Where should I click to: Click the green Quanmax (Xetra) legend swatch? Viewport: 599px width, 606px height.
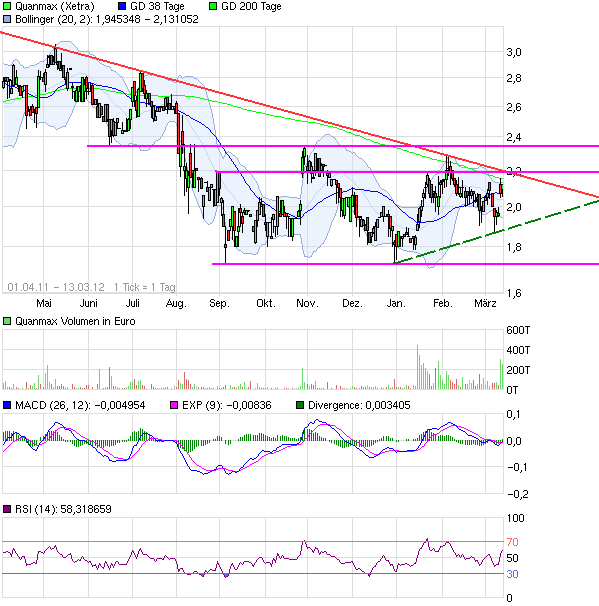pyautogui.click(x=7, y=6)
